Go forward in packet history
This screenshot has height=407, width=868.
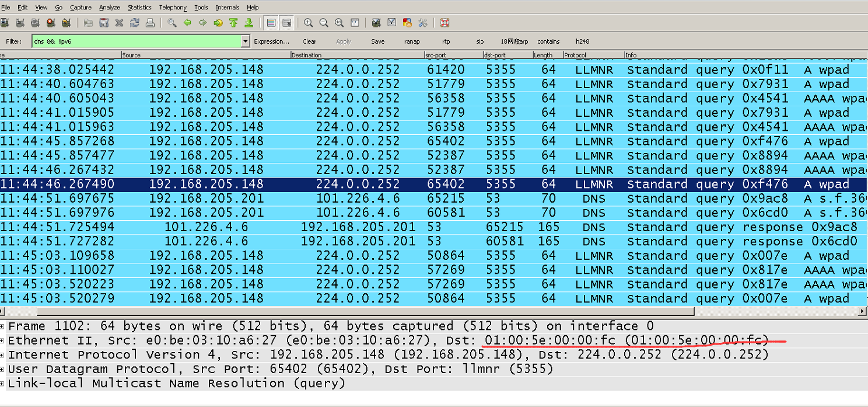click(203, 23)
